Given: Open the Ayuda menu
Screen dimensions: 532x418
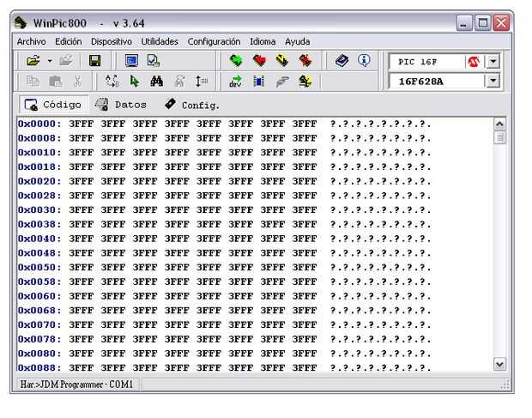Looking at the screenshot, I should pyautogui.click(x=297, y=42).
